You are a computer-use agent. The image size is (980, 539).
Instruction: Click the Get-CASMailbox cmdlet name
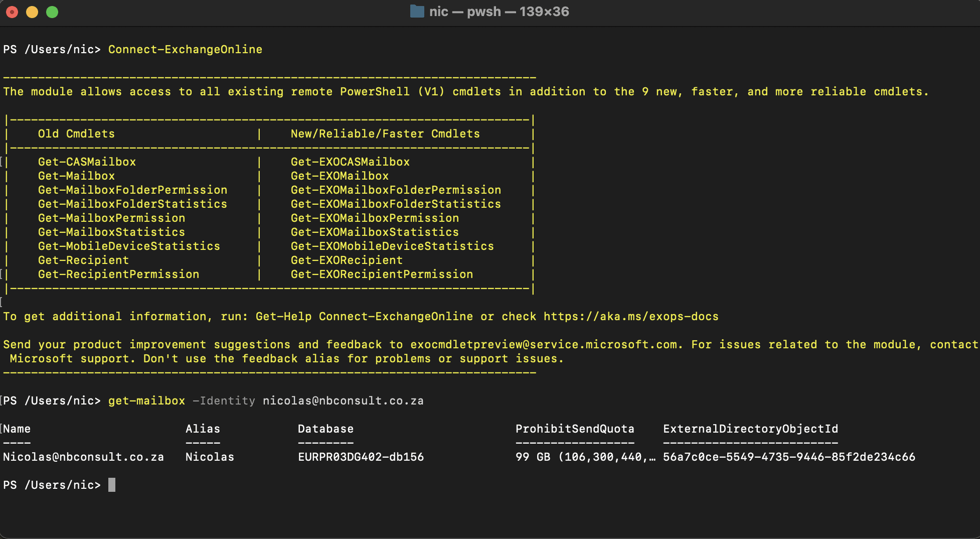[87, 162]
